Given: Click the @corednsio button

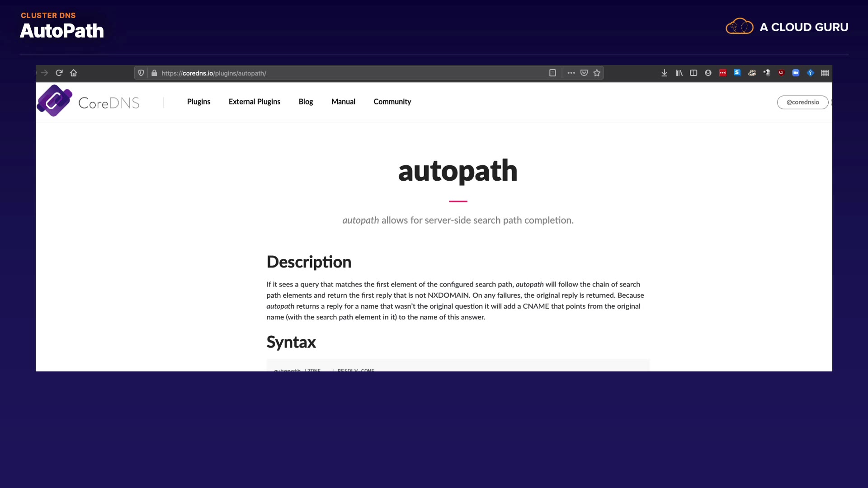Looking at the screenshot, I should (x=802, y=102).
